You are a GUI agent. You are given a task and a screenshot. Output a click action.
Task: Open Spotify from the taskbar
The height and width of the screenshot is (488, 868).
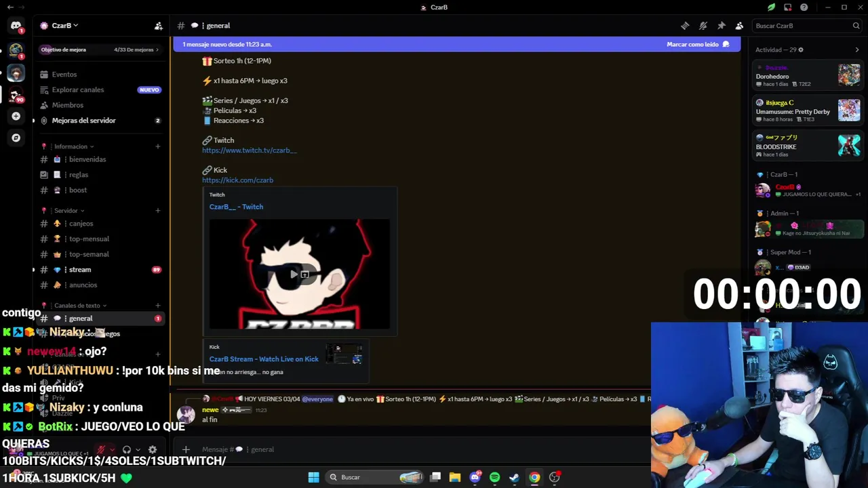pyautogui.click(x=494, y=477)
